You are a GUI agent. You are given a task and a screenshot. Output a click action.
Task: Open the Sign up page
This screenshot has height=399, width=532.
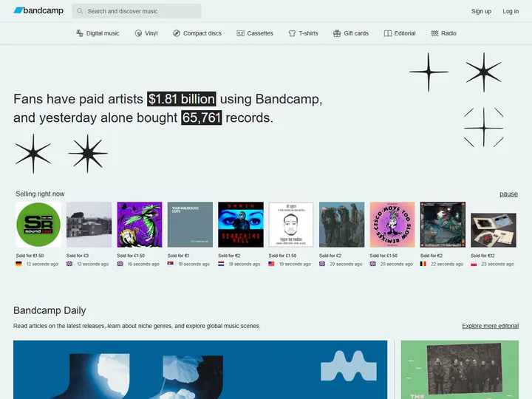tap(481, 11)
